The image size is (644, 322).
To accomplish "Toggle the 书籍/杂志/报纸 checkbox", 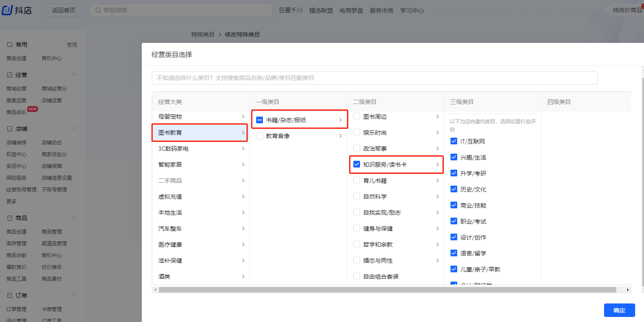I will 260,120.
